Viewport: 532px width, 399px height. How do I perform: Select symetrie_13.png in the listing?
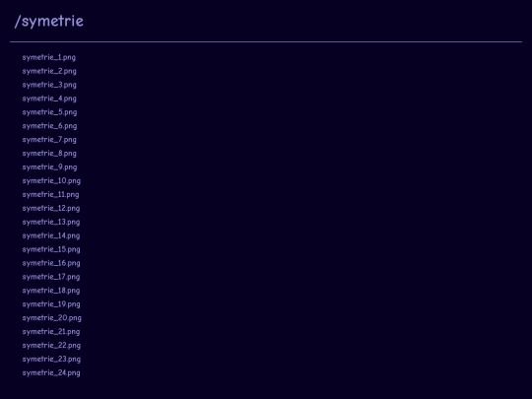51,222
